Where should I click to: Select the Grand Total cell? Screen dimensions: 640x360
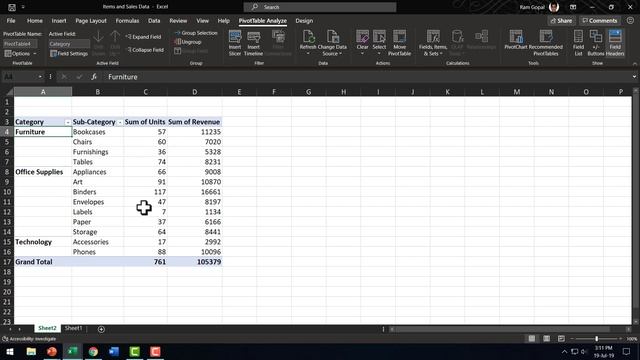pyautogui.click(x=43, y=262)
